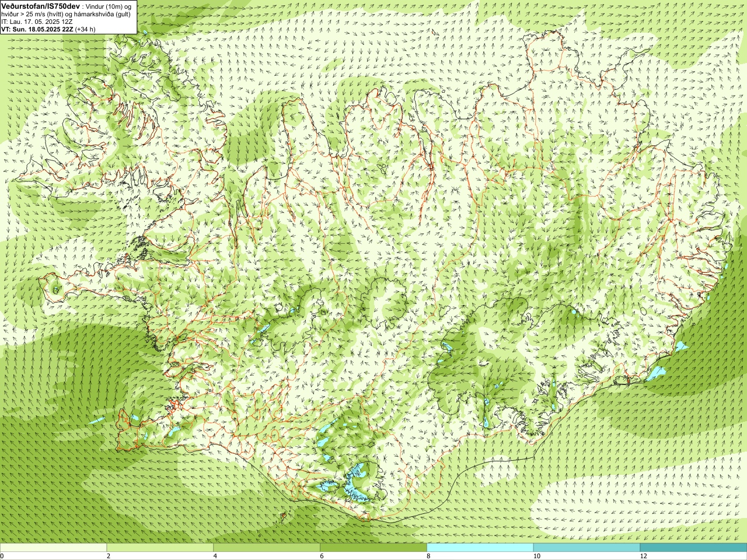The image size is (747, 560).
Task: Click the legend label "0"
Action: [x=2, y=556]
